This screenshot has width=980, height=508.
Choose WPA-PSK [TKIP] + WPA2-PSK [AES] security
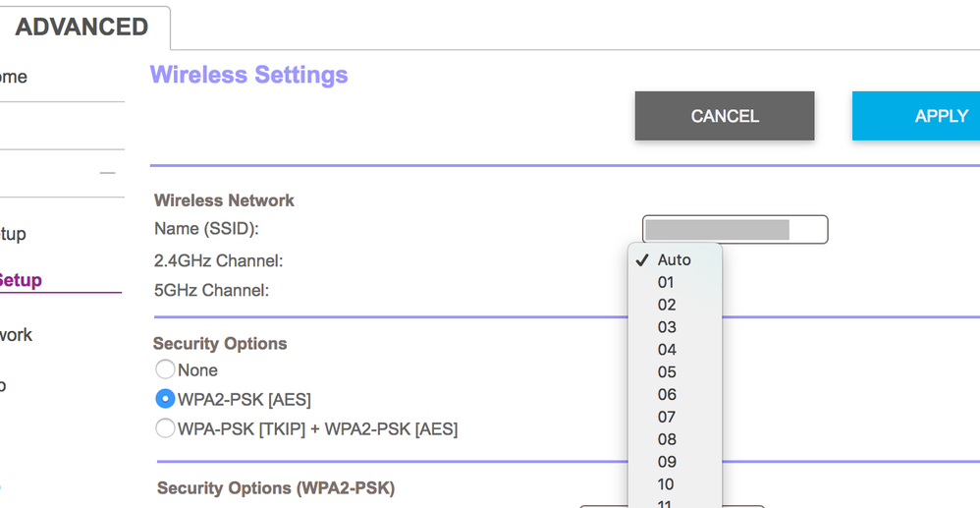pos(165,428)
